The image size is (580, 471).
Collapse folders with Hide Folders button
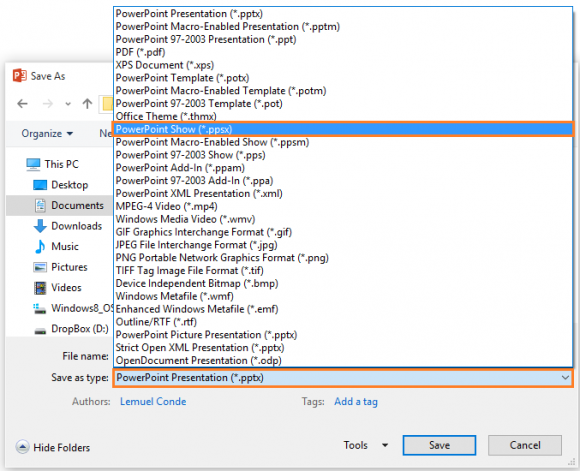[53, 447]
